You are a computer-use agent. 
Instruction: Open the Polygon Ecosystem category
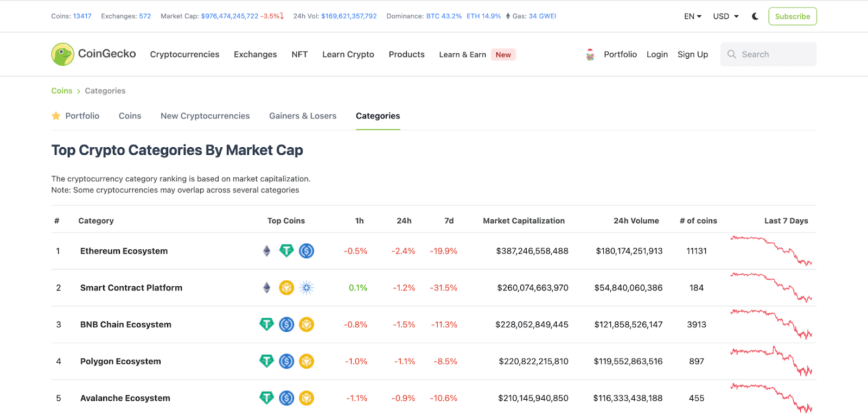(x=120, y=361)
